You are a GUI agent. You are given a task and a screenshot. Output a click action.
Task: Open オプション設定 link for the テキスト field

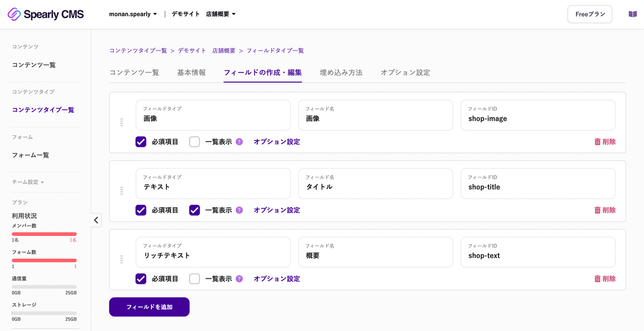click(277, 210)
